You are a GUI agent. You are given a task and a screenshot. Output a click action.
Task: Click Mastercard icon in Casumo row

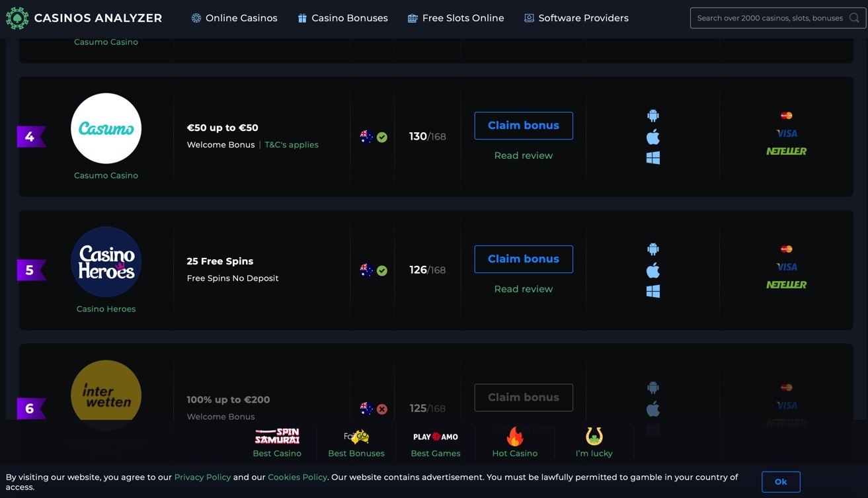(x=786, y=116)
